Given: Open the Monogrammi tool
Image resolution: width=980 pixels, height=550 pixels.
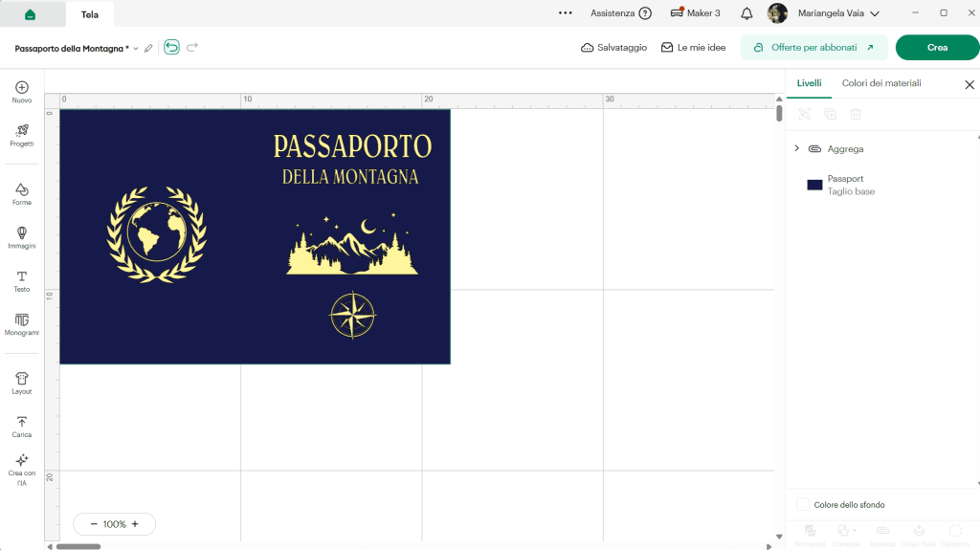Looking at the screenshot, I should click(x=22, y=324).
